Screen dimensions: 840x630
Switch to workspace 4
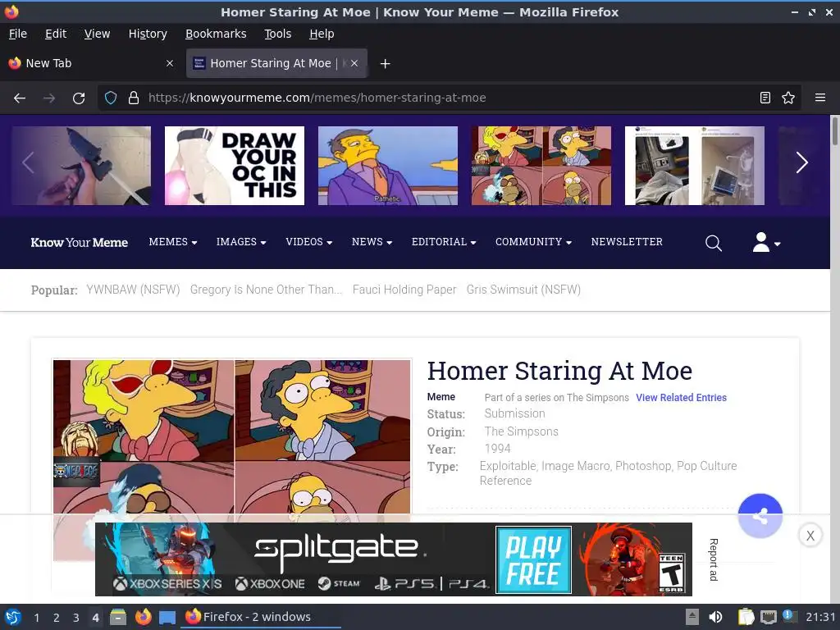click(x=95, y=618)
